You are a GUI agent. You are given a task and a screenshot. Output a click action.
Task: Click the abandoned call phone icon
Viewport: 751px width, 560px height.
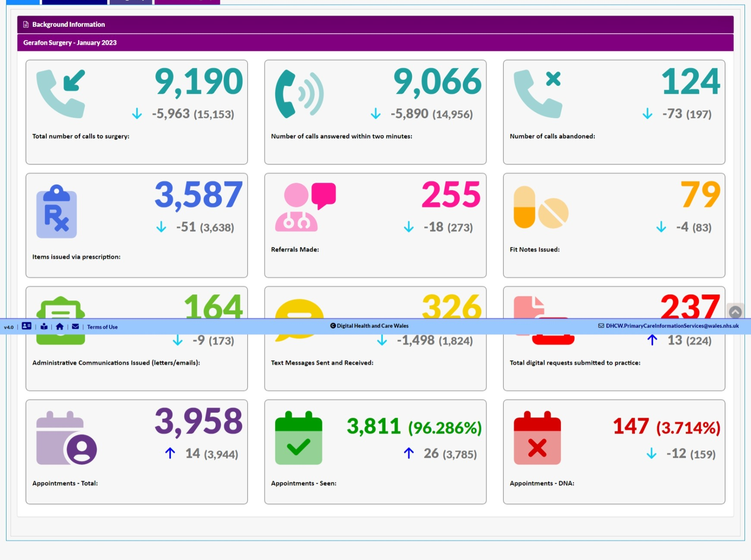(x=537, y=94)
